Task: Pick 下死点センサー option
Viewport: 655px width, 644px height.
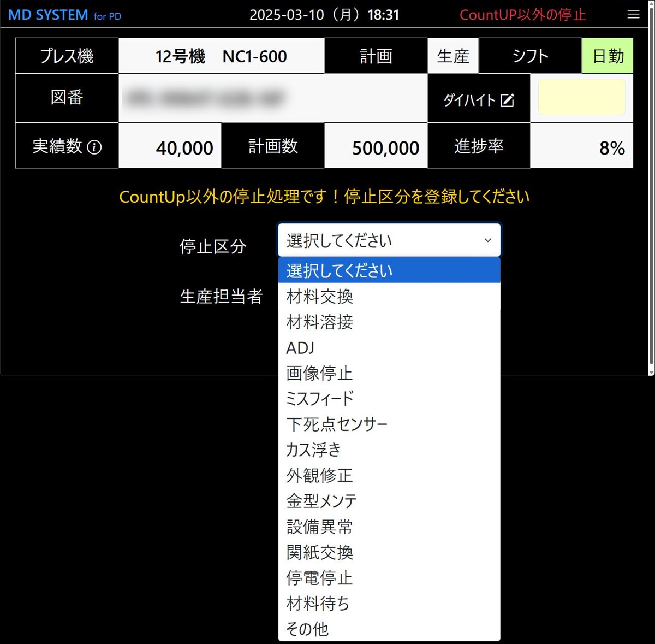Action: (389, 424)
